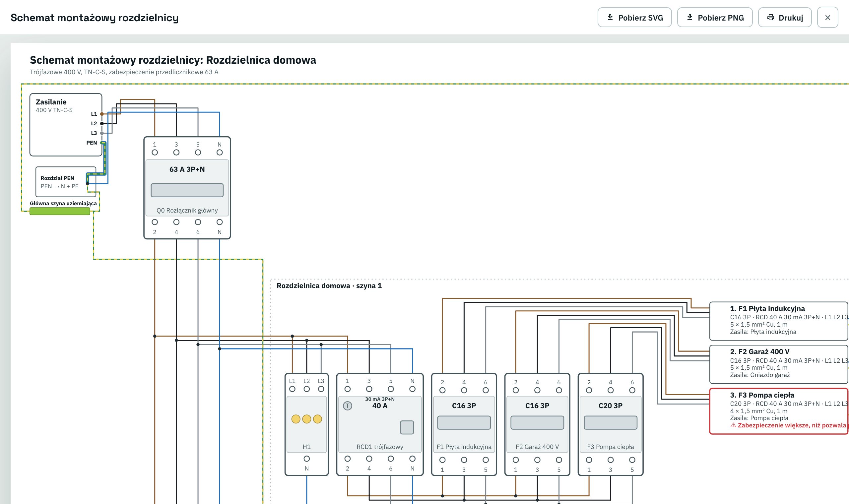
Task: Click top terminal 5 of RCD1
Action: 391,389
